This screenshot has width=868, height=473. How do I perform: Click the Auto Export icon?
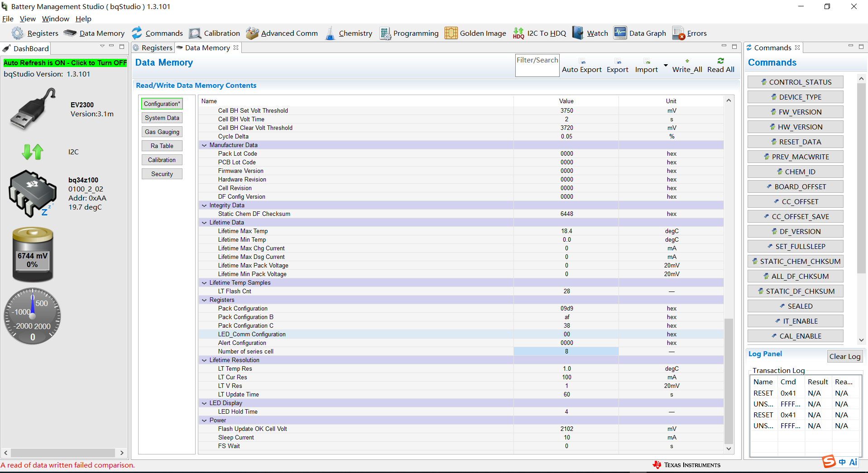pyautogui.click(x=583, y=62)
